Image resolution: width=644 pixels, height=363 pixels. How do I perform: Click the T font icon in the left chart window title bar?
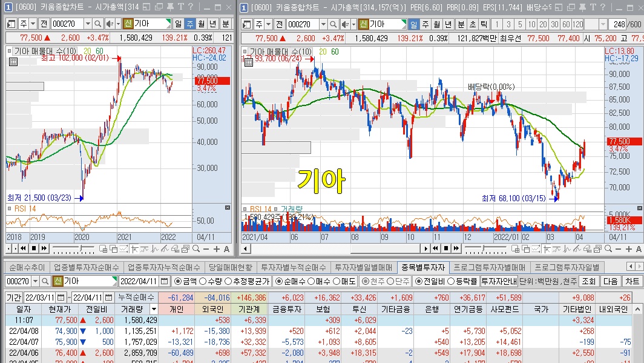181,7
